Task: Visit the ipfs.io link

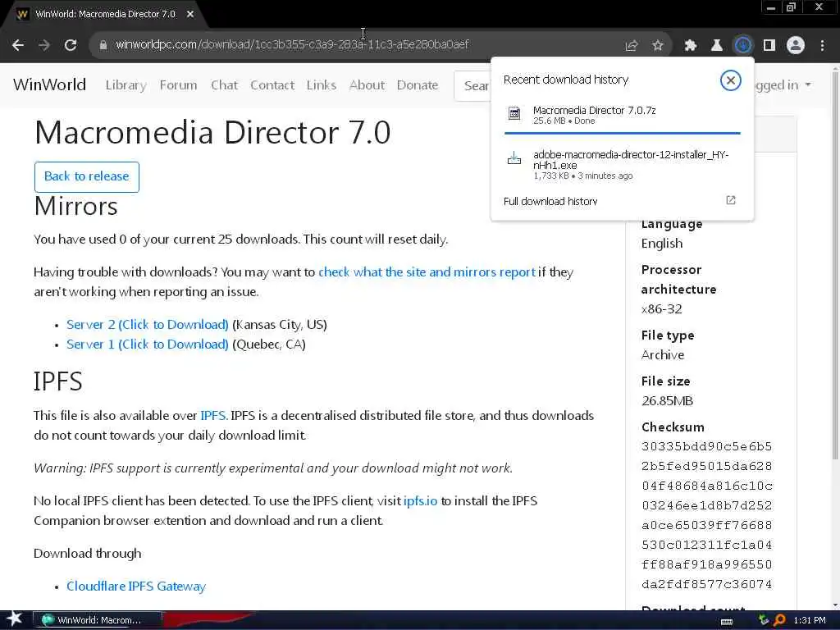Action: pos(420,501)
